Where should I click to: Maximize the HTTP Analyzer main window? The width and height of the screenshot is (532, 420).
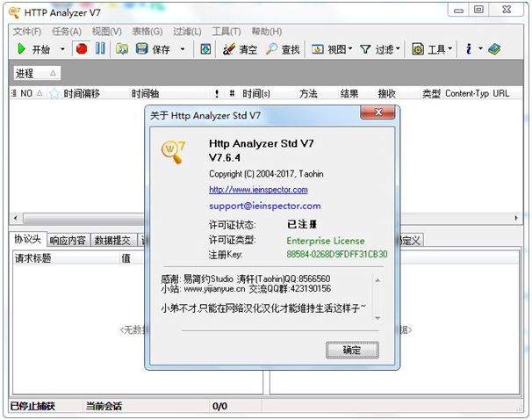coord(478,10)
